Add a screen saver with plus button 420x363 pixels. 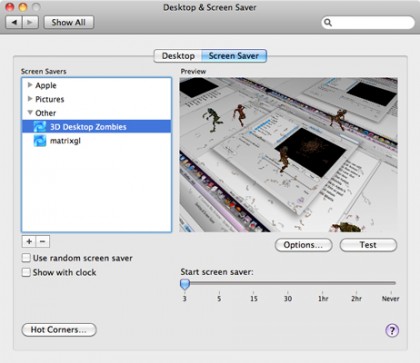(x=29, y=241)
